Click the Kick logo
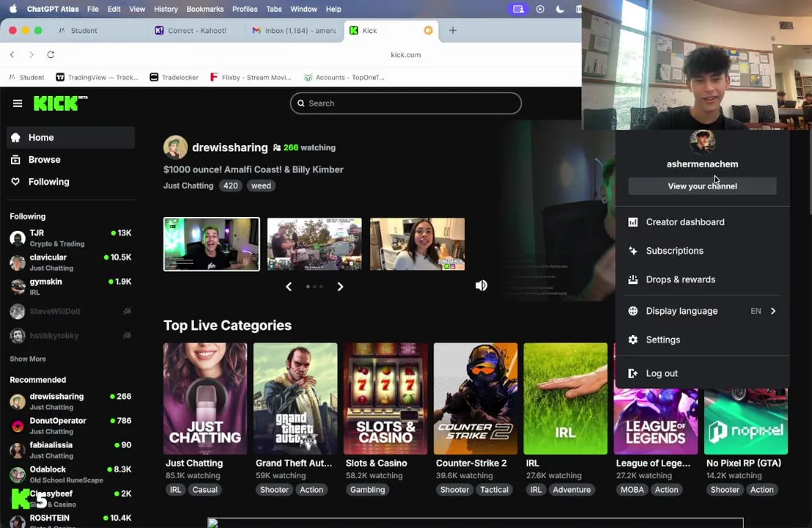The height and width of the screenshot is (528, 812). 60,103
